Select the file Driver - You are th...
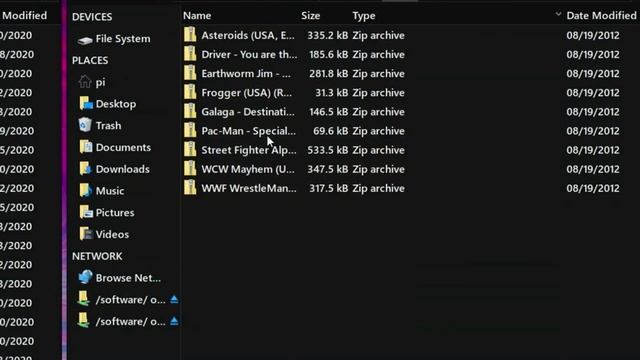The image size is (640, 360). pyautogui.click(x=249, y=55)
